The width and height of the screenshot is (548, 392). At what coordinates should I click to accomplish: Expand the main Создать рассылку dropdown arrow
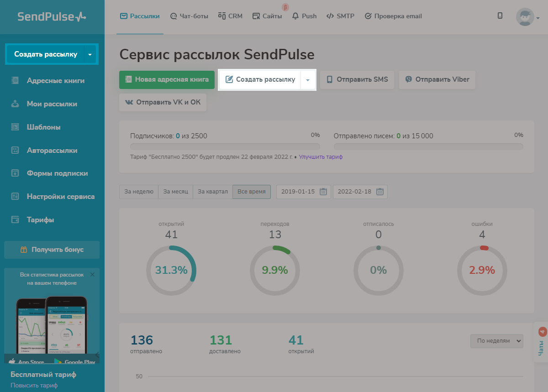[308, 79]
